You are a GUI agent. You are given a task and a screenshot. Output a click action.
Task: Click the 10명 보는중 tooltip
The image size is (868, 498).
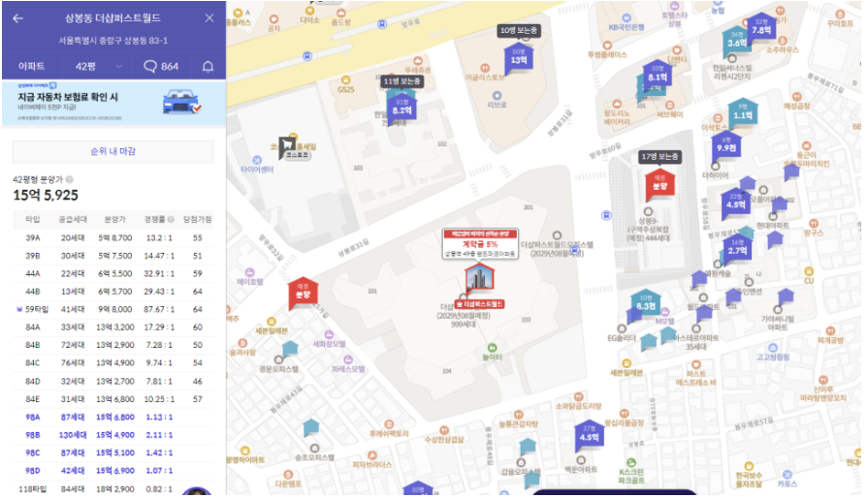(x=519, y=30)
